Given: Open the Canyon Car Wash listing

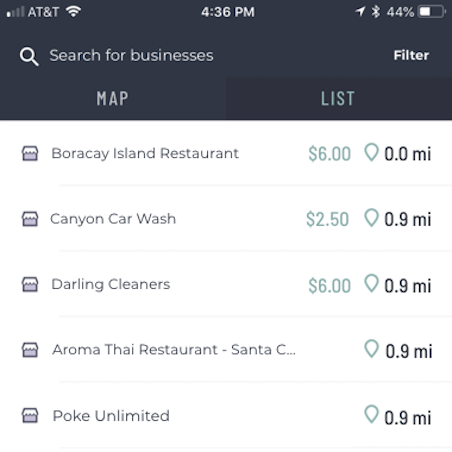Looking at the screenshot, I should pos(226,219).
